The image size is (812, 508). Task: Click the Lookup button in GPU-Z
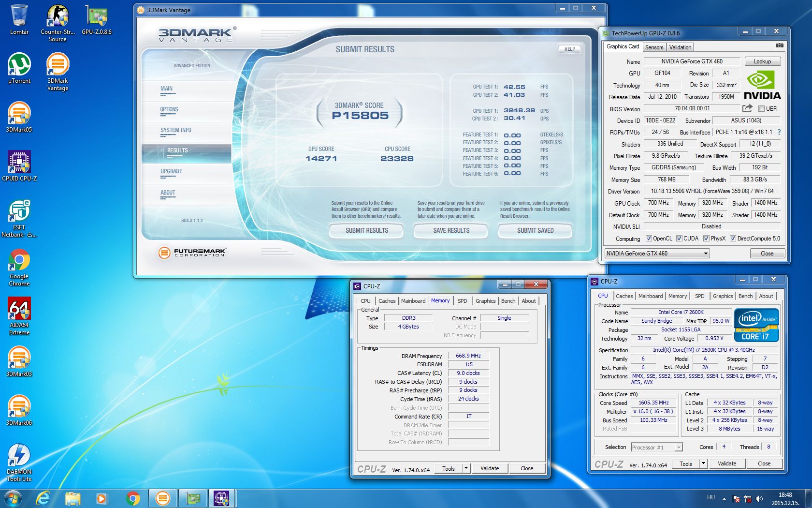762,61
